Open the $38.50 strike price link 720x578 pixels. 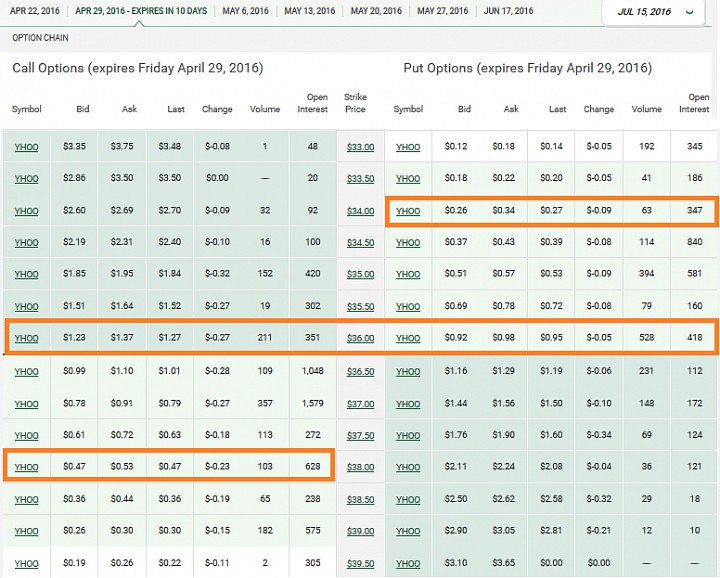360,499
